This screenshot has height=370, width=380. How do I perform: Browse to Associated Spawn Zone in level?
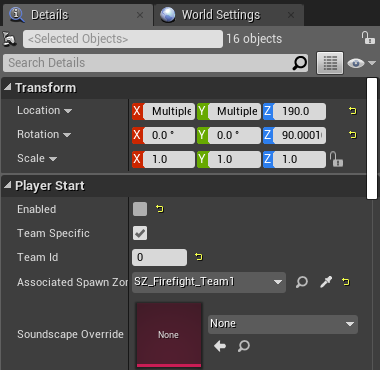[302, 282]
